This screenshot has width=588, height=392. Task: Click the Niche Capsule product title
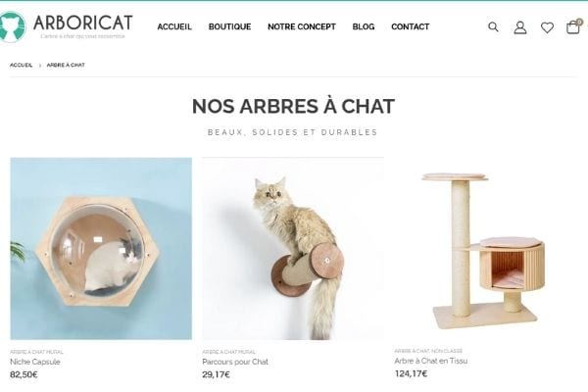pos(35,362)
